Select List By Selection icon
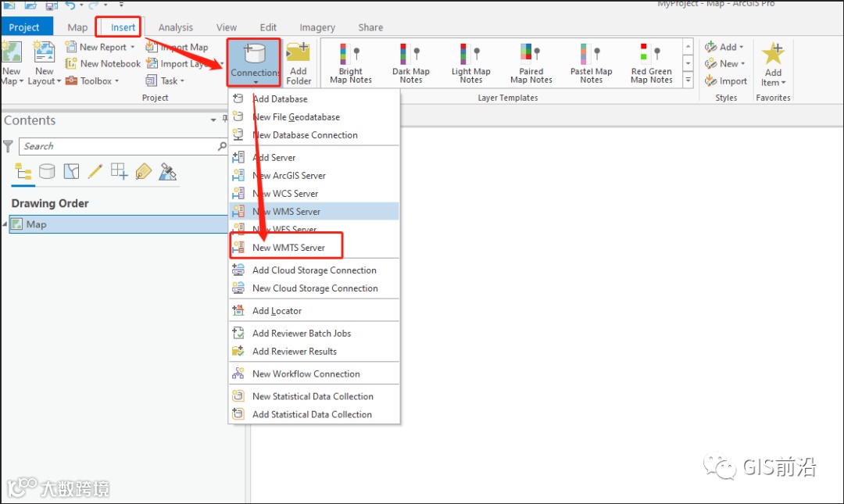Viewport: 844px width, 504px height. (71, 172)
